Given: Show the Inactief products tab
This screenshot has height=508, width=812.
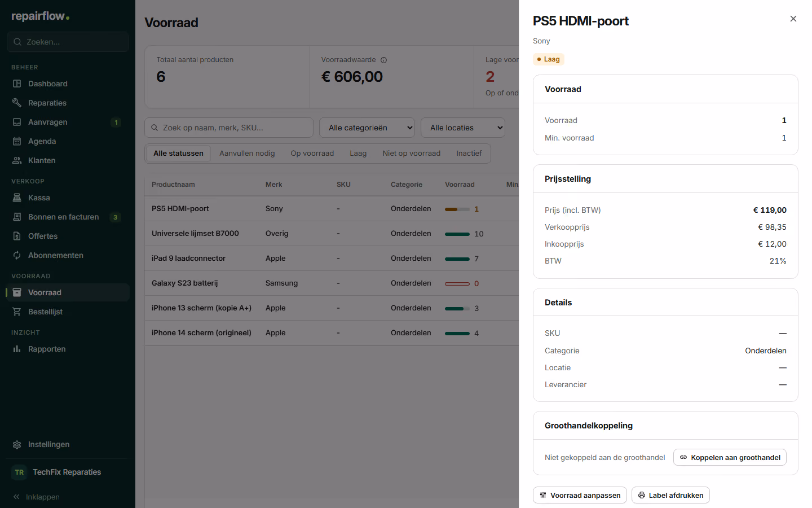Looking at the screenshot, I should (469, 154).
